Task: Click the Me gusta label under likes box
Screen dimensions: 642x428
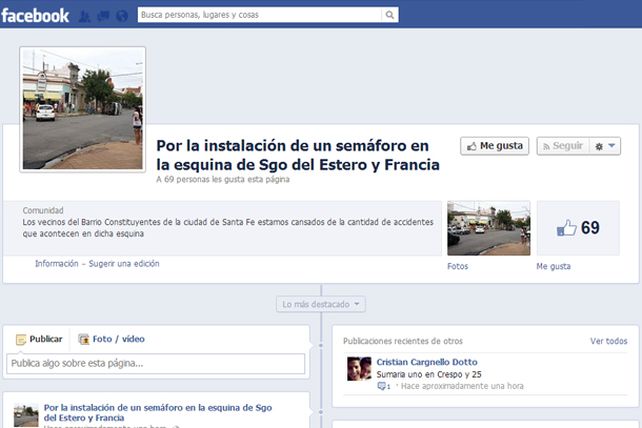Action: tap(554, 266)
